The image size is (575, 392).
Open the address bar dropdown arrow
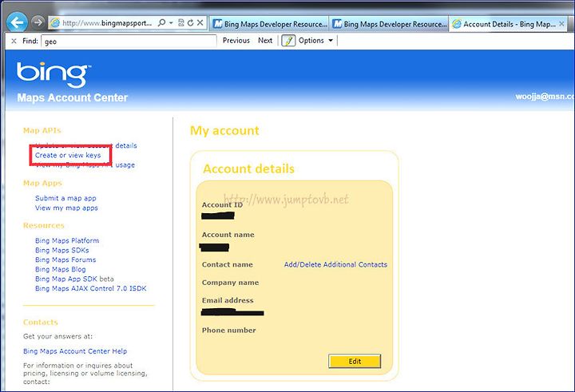(x=171, y=22)
